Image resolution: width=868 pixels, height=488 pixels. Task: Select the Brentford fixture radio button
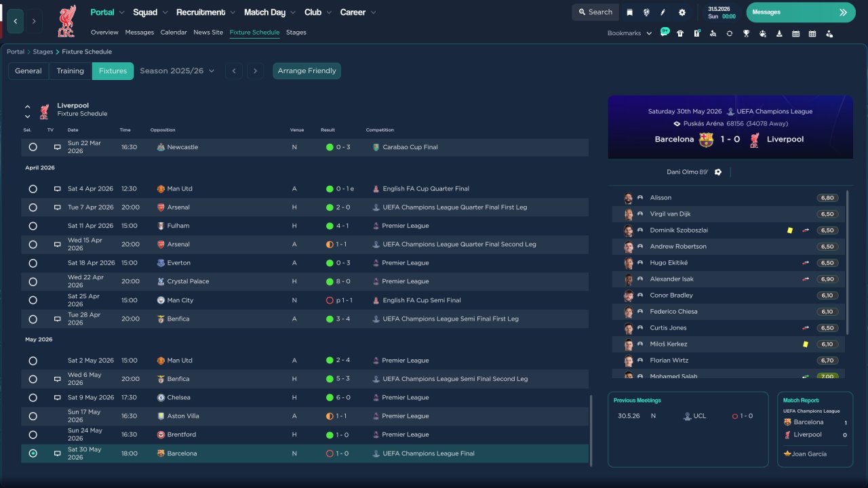click(x=33, y=434)
